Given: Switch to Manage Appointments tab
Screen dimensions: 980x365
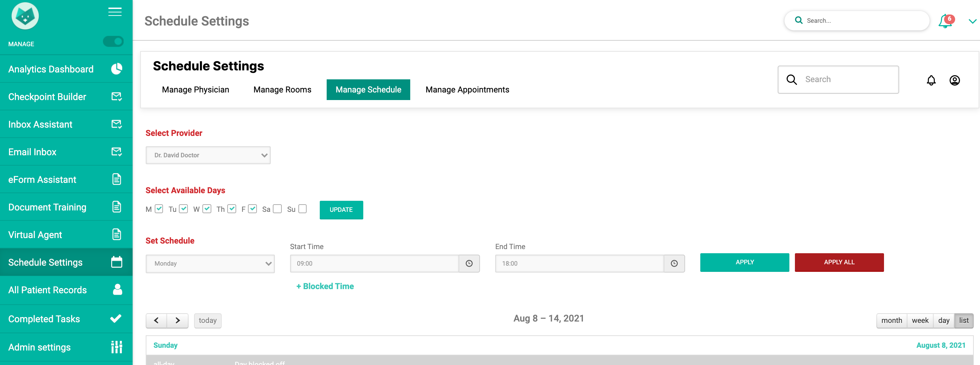Looking at the screenshot, I should point(467,90).
